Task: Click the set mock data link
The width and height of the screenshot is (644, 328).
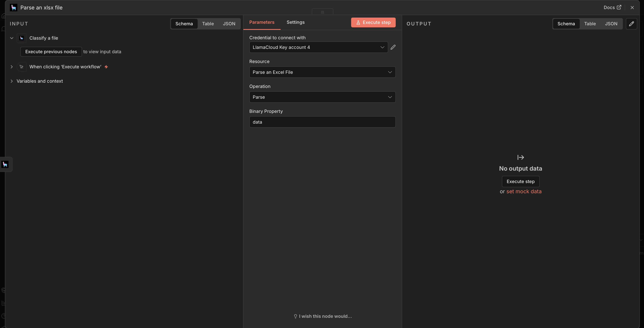Action: tap(524, 191)
